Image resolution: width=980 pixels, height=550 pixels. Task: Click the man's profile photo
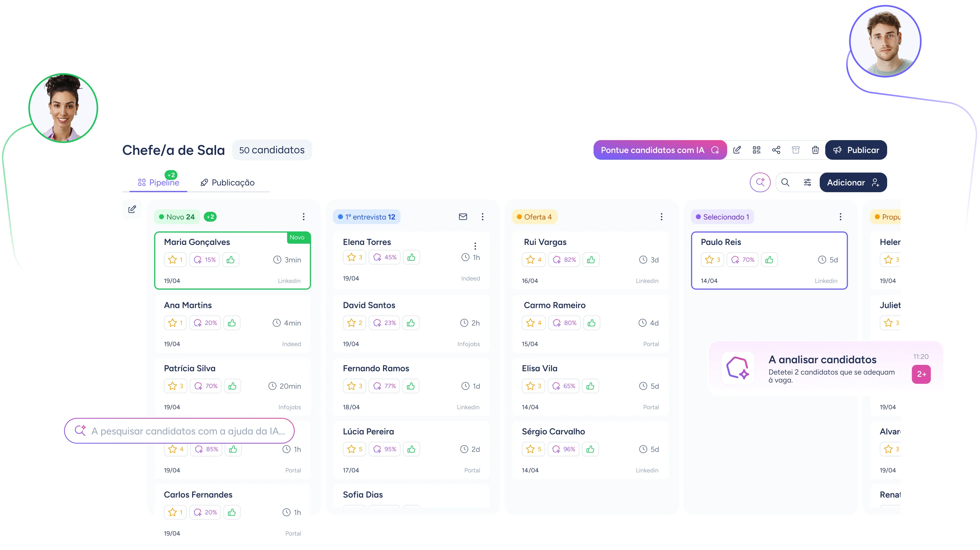click(885, 41)
